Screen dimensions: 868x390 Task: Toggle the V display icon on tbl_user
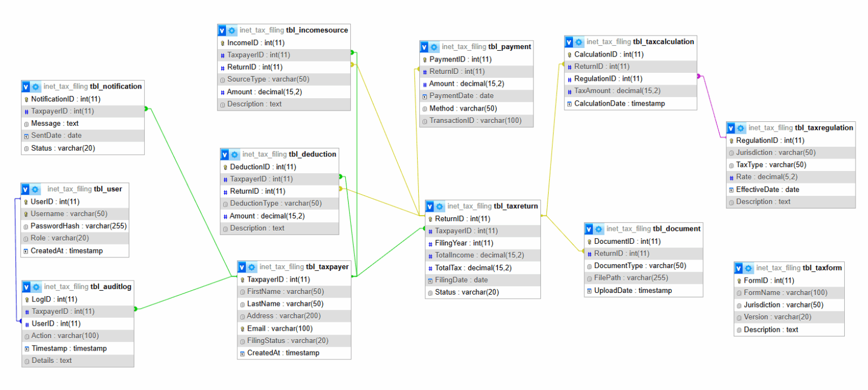coord(24,189)
